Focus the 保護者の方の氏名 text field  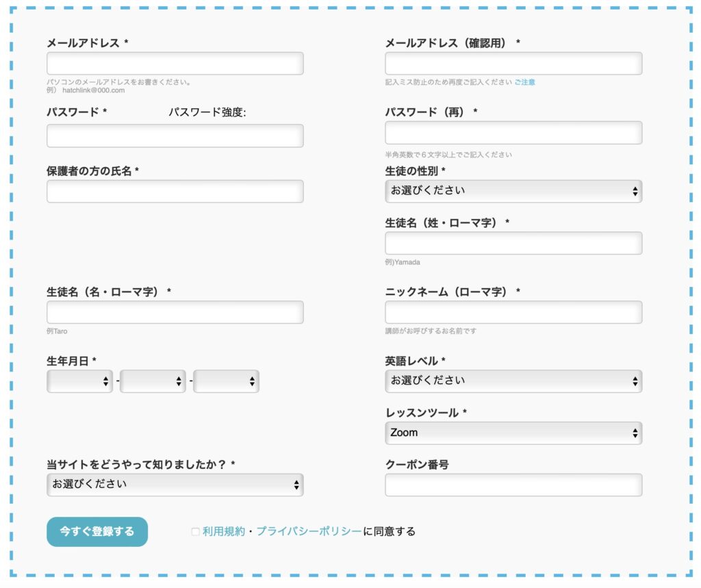(175, 192)
